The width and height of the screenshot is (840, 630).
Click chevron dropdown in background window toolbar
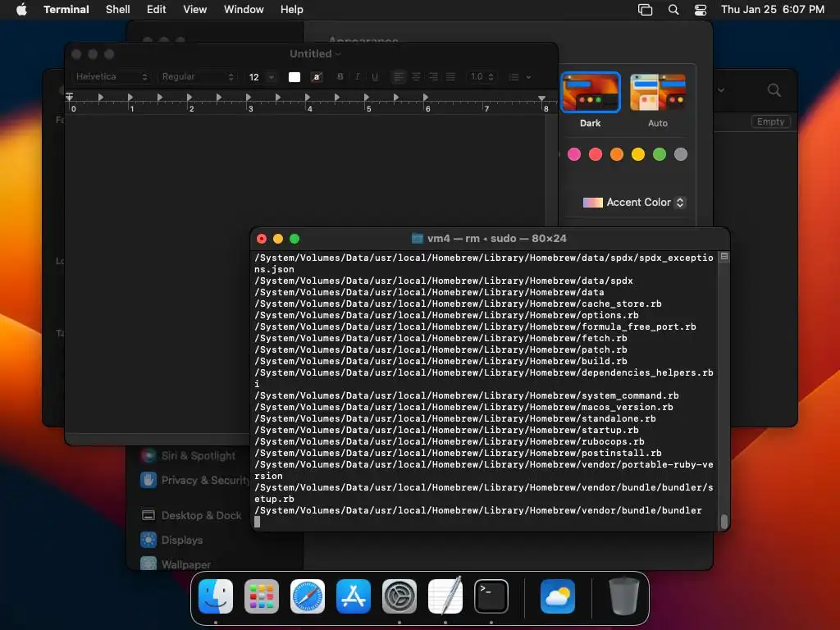721,90
